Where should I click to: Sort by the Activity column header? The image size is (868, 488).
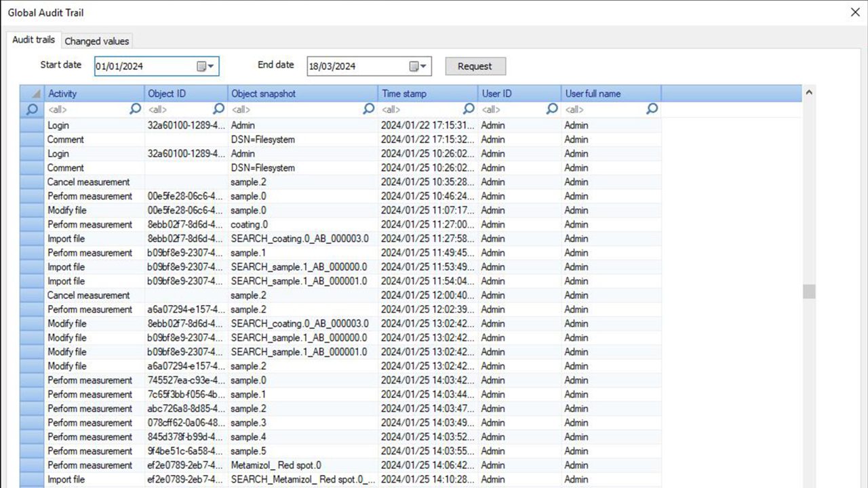[x=94, y=94]
